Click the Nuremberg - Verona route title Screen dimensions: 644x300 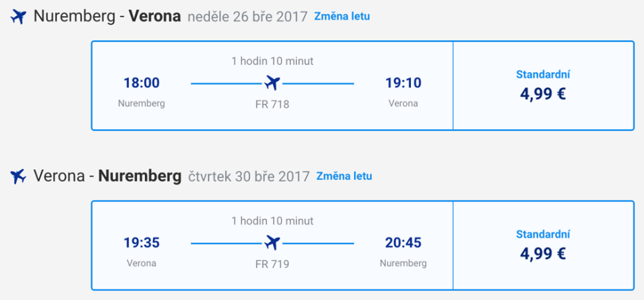click(x=106, y=16)
